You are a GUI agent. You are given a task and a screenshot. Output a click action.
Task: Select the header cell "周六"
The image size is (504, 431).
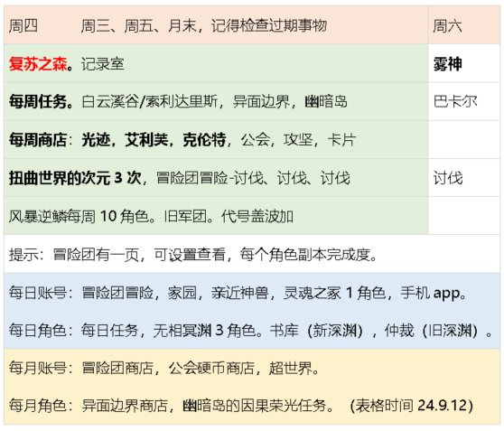447,25
